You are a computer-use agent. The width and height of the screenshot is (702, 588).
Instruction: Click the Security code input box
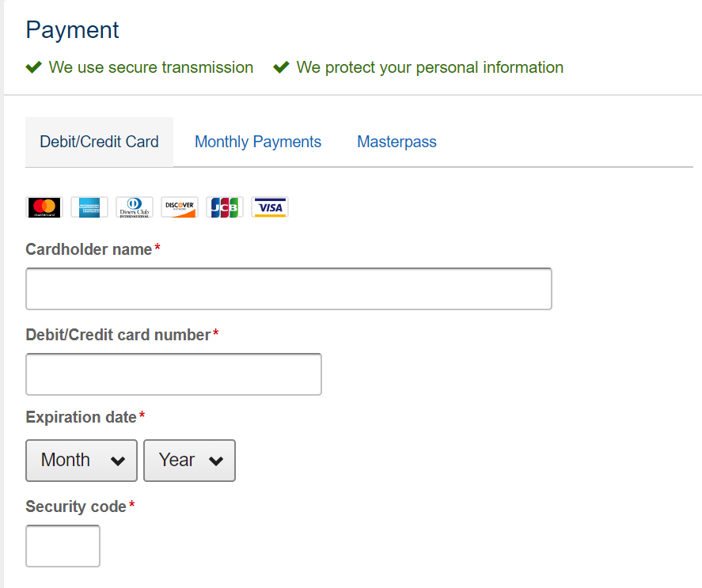[x=63, y=546]
